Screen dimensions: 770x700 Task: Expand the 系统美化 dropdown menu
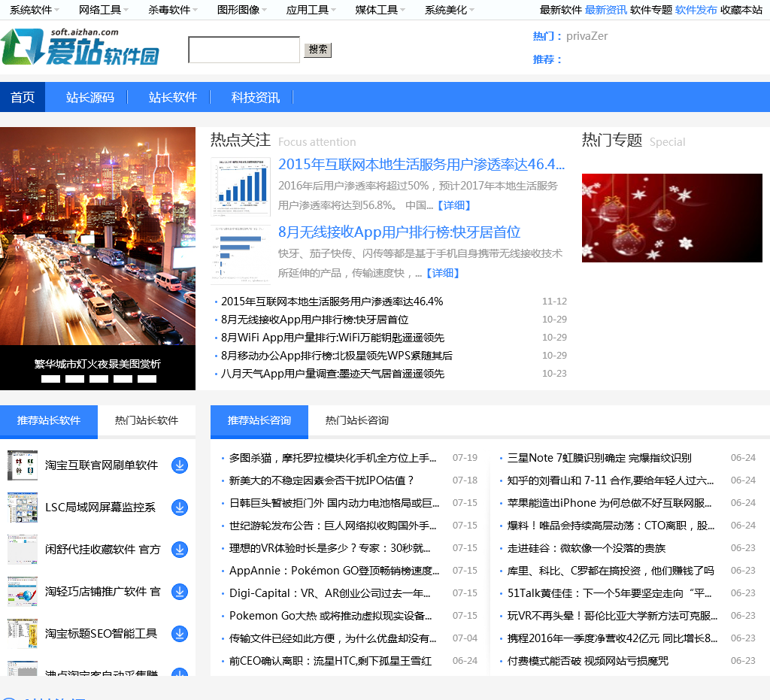pyautogui.click(x=450, y=10)
